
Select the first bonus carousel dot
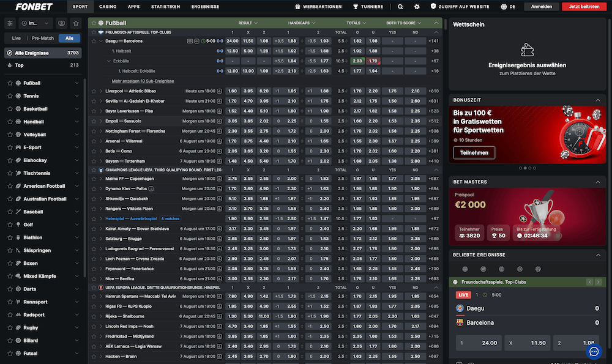[520, 168]
